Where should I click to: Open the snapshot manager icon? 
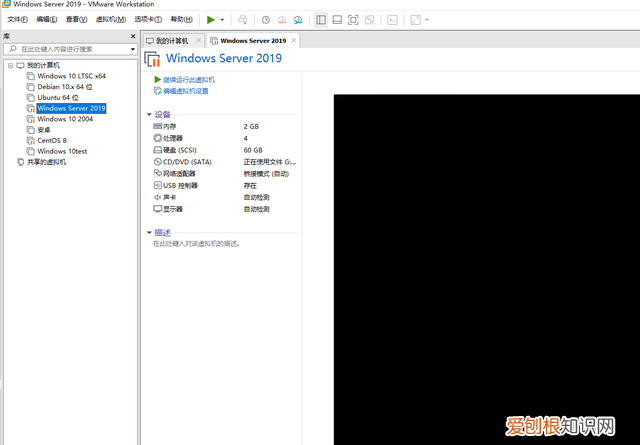298,20
